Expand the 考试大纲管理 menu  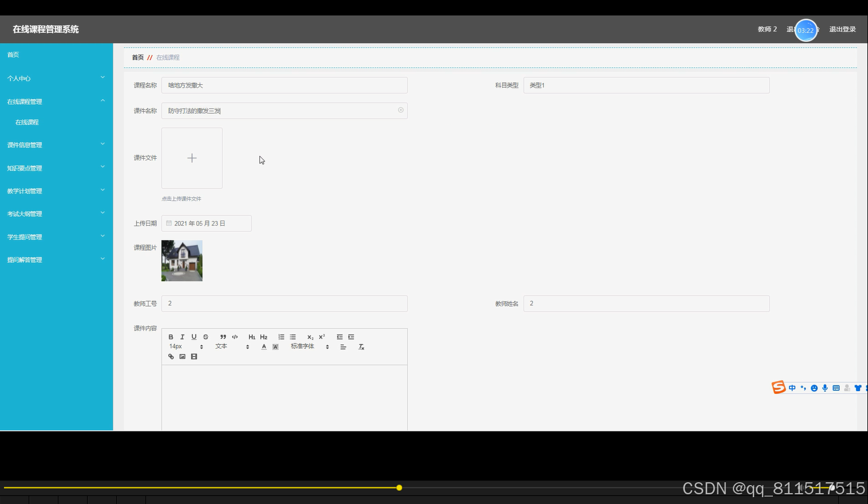pyautogui.click(x=56, y=214)
